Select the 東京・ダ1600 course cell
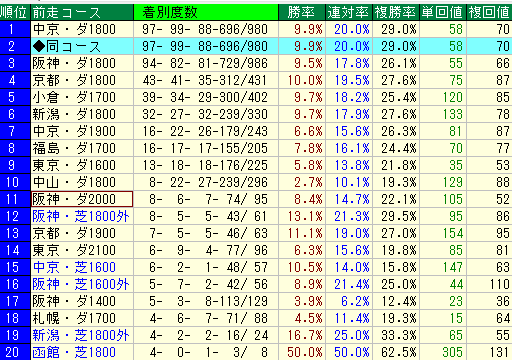The image size is (512, 360). point(82,165)
